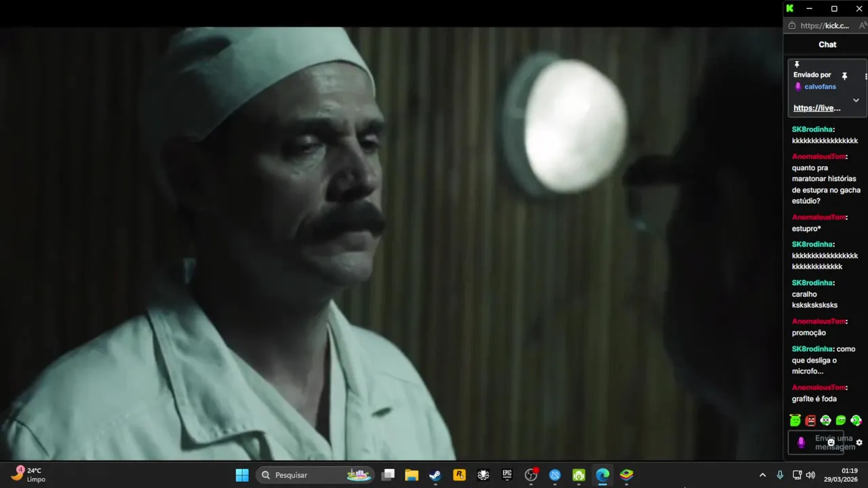
Task: Launch Rockstar Games Launcher from taskbar
Action: tap(459, 475)
